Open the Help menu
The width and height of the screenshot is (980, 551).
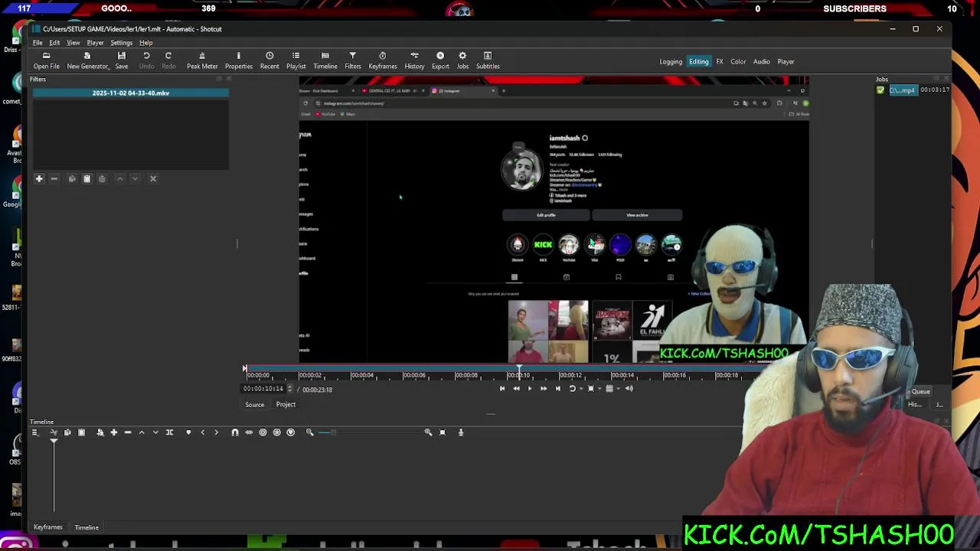click(145, 43)
